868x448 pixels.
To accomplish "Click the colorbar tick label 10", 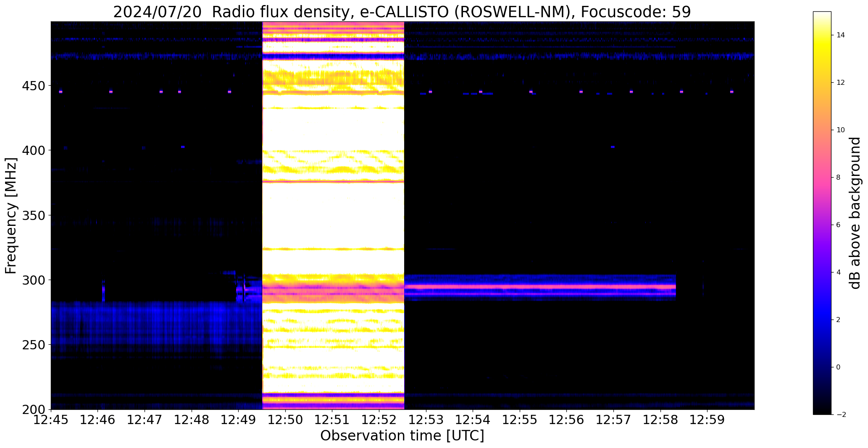I will coord(841,130).
